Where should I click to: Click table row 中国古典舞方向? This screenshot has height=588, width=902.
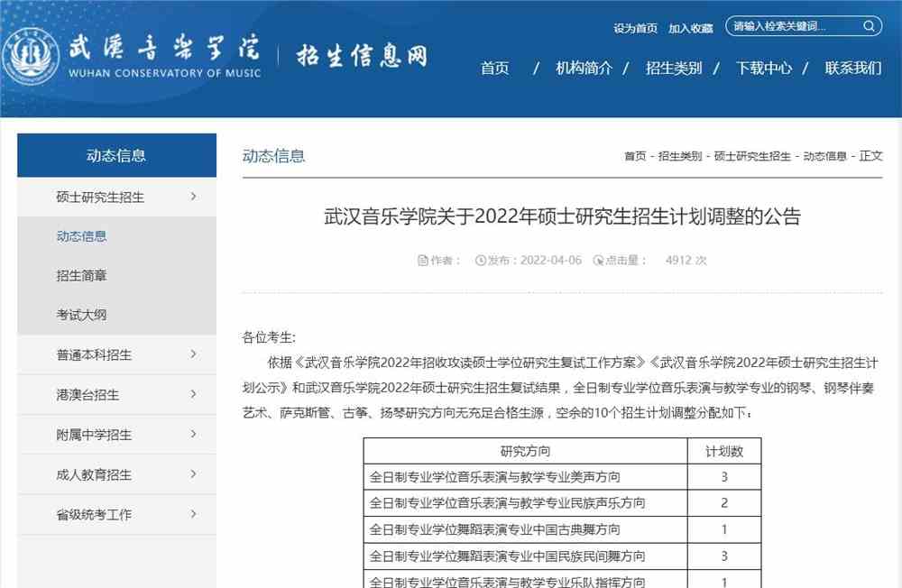pos(562,529)
